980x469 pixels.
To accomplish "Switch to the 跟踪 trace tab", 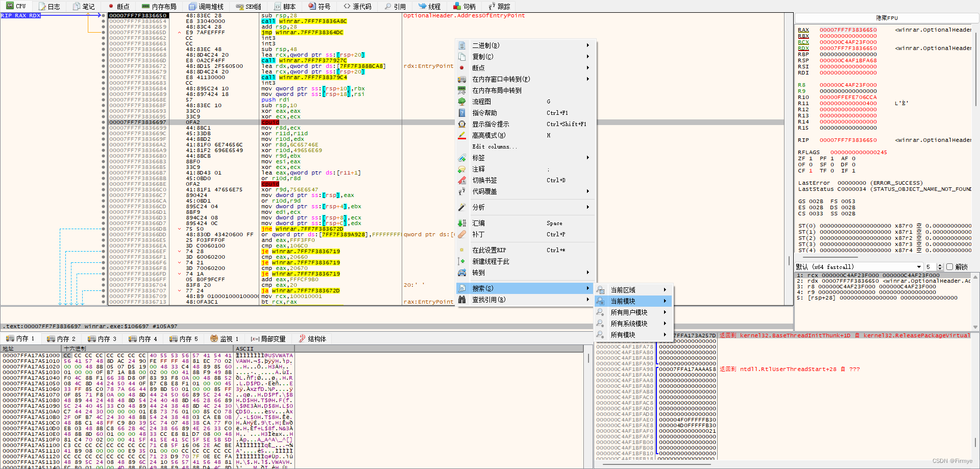I will [x=500, y=7].
